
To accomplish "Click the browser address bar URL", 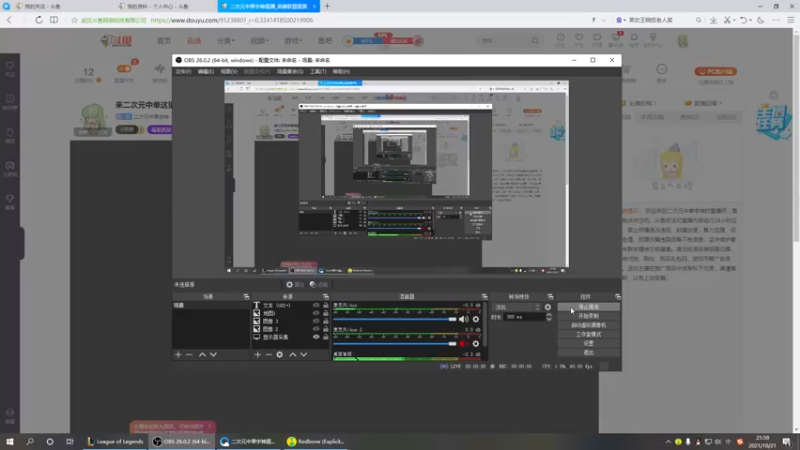I will point(232,20).
